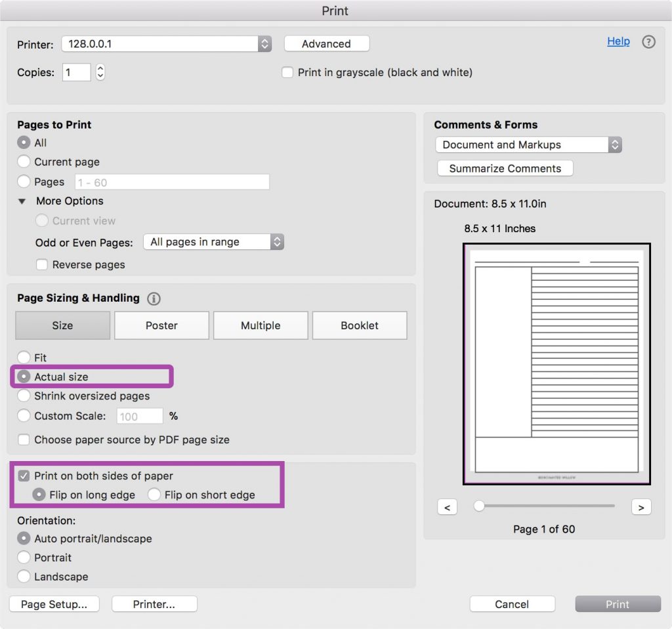Screen dimensions: 672x629
Task: Switch to the Booklet tab
Action: [x=359, y=325]
